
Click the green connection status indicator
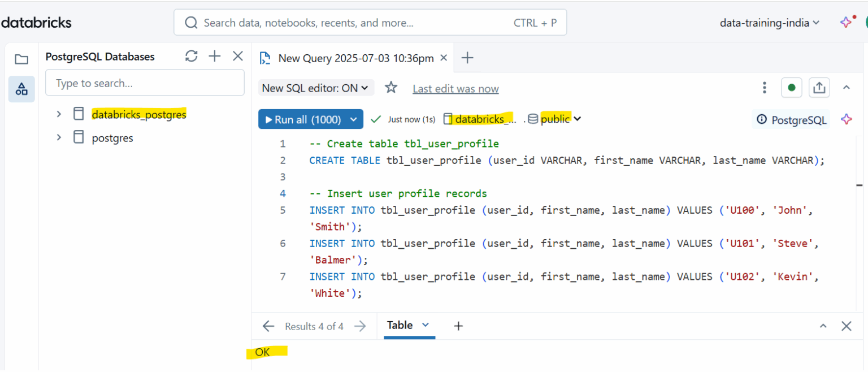pos(791,87)
